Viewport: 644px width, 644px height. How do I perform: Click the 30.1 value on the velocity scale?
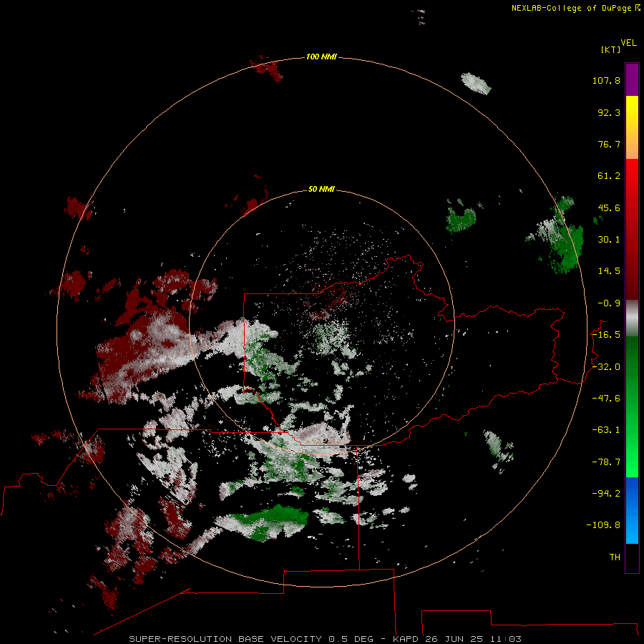pyautogui.click(x=609, y=240)
